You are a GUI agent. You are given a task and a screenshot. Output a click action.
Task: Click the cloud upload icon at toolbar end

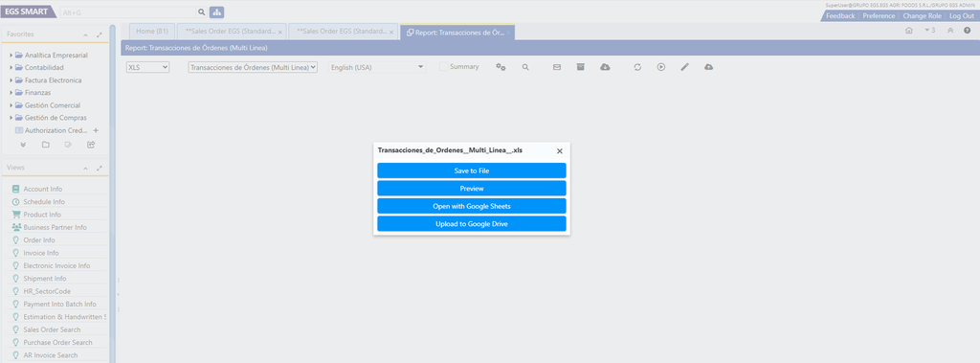709,67
